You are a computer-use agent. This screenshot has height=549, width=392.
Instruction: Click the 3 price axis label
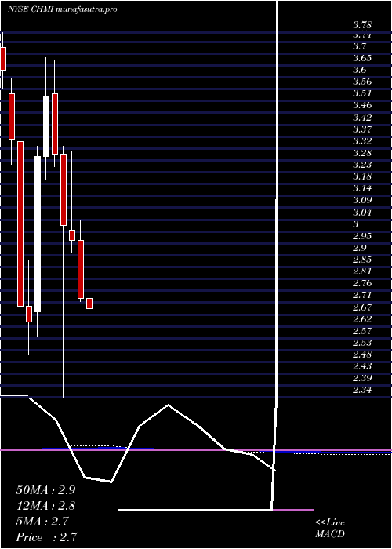coord(356,224)
